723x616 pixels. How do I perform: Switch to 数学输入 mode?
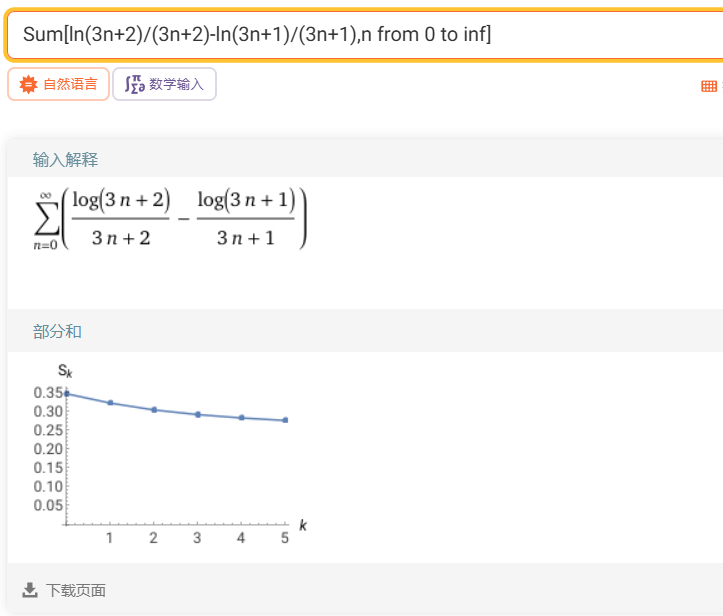(164, 85)
